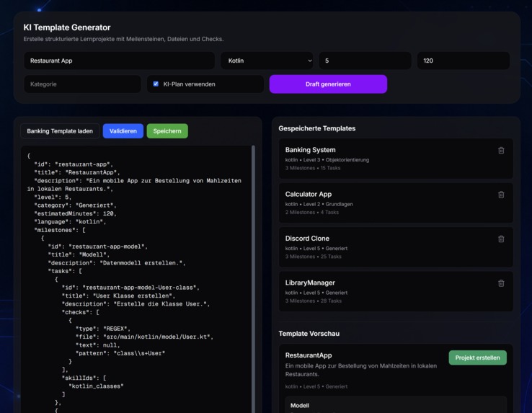Image resolution: width=532 pixels, height=413 pixels.
Task: Click "3 Milestones • 15 Tasks" text
Action: tap(312, 168)
